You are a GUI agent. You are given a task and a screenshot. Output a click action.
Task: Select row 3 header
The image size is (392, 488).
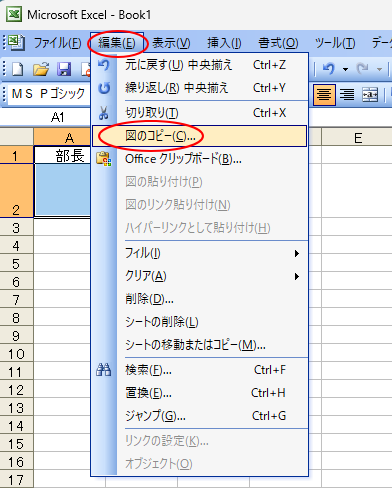[x=16, y=227]
